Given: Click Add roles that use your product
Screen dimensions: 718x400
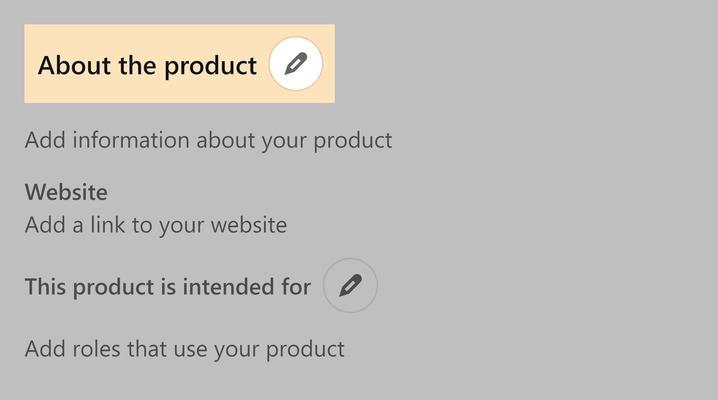Looking at the screenshot, I should (x=185, y=349).
